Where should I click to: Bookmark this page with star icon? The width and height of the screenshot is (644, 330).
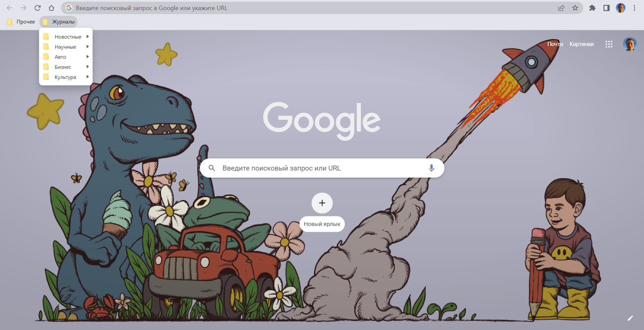(575, 8)
